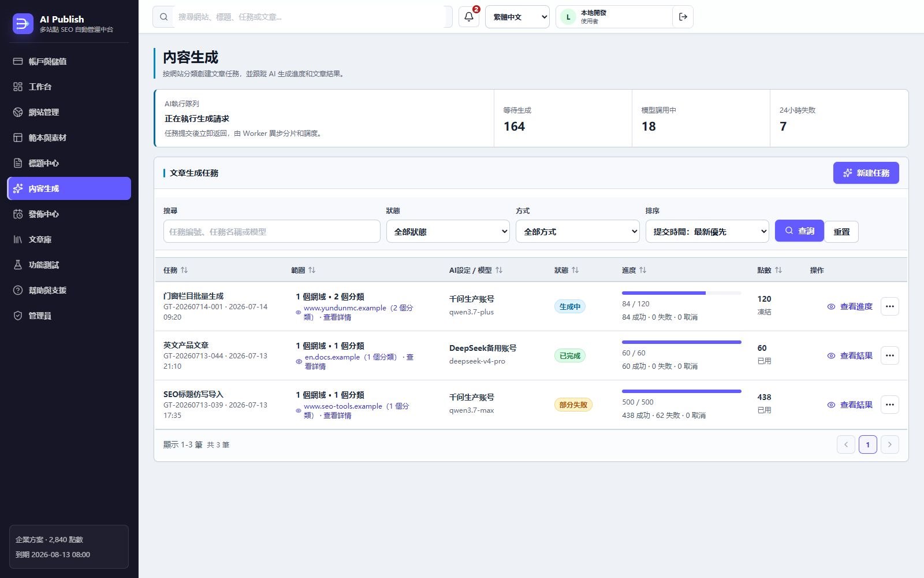Click eye icon beside www.seo-tools.example
This screenshot has width=924, height=578.
click(299, 410)
